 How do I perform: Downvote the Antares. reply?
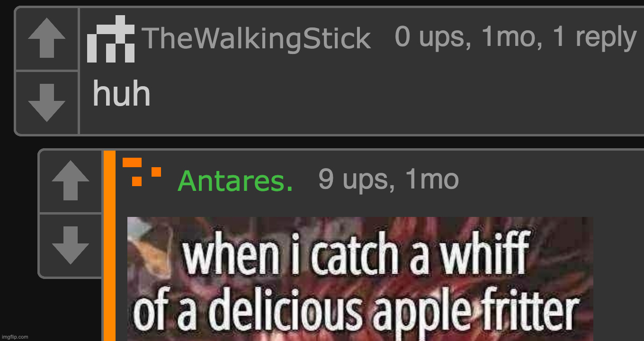pos(70,245)
